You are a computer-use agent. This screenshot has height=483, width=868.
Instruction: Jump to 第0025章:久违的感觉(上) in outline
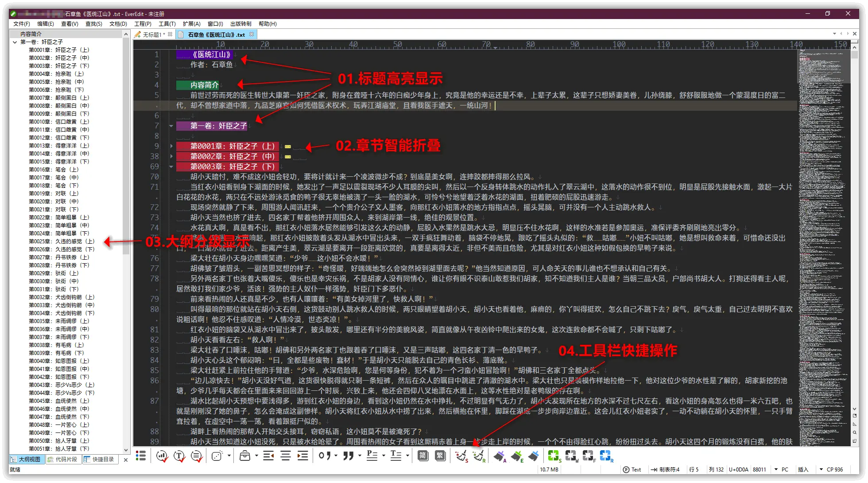coord(62,241)
